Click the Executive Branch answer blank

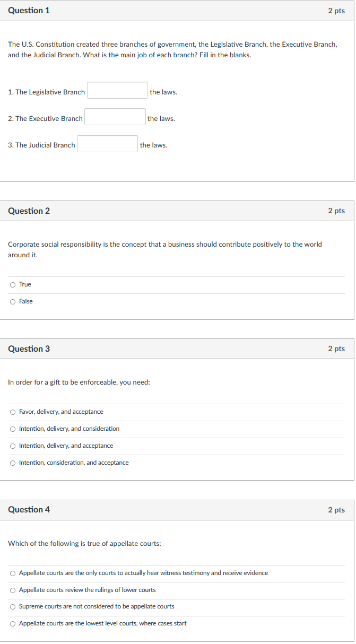pos(115,117)
